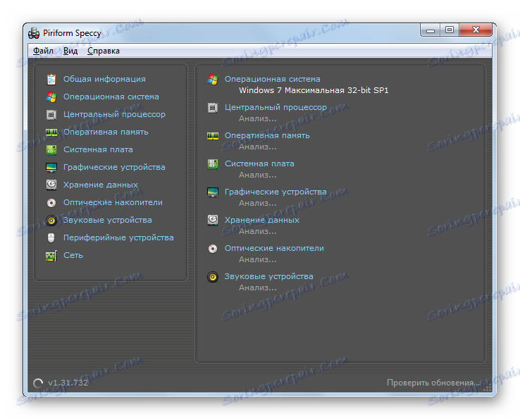Click Анализ... text under Хранение данных
This screenshot has width=520, height=420.
[x=258, y=231]
